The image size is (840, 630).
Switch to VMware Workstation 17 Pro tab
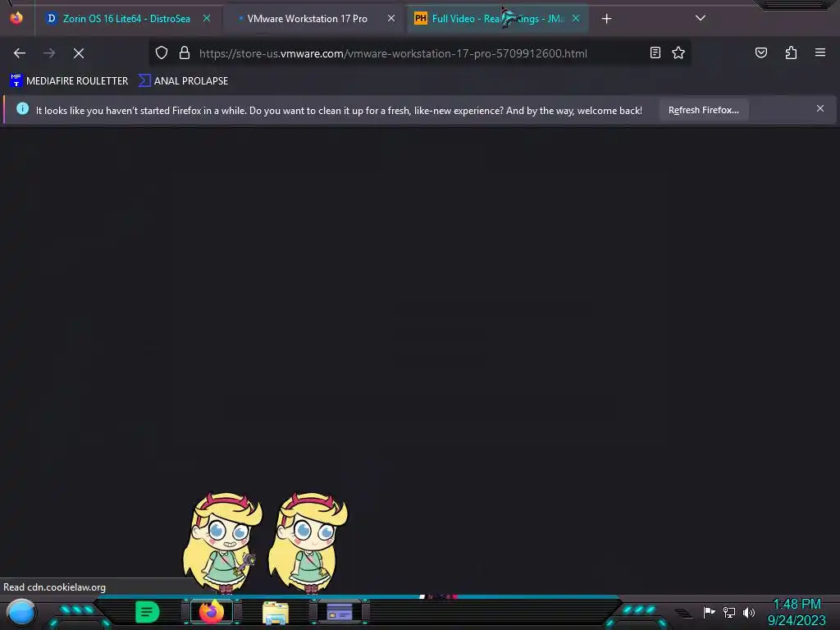pos(316,19)
